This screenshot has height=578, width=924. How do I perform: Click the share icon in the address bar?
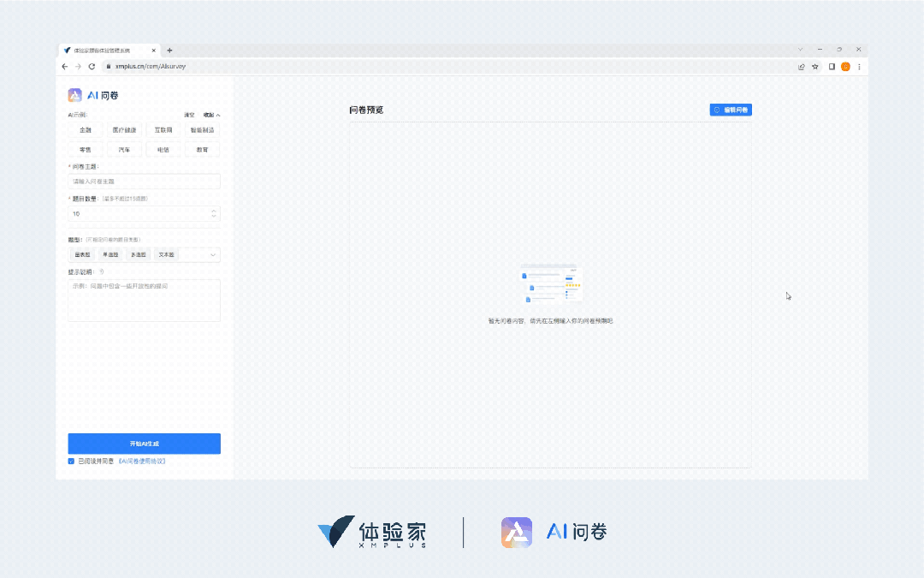coord(802,67)
